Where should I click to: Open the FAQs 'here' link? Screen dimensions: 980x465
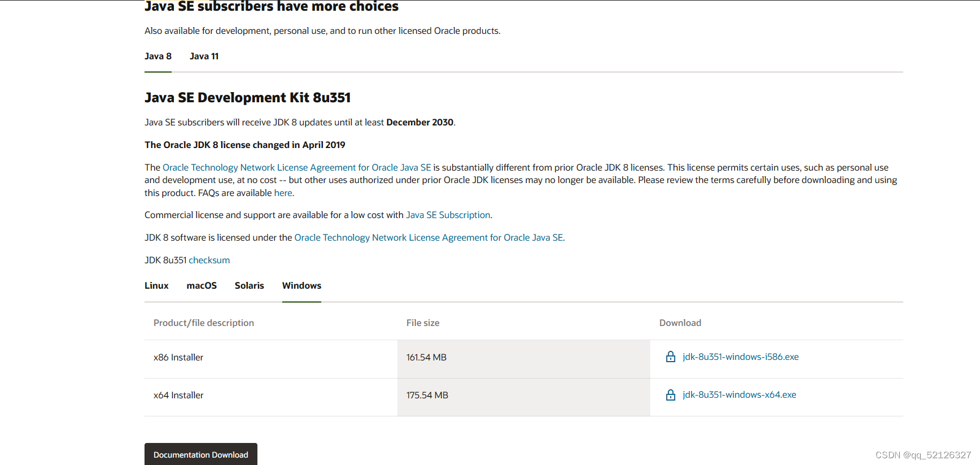tap(283, 193)
